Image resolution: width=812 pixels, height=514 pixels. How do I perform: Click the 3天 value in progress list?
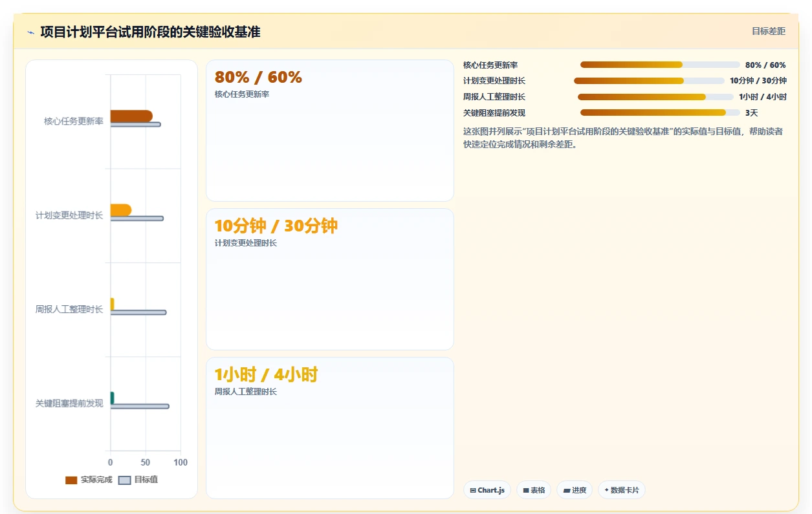pos(752,112)
